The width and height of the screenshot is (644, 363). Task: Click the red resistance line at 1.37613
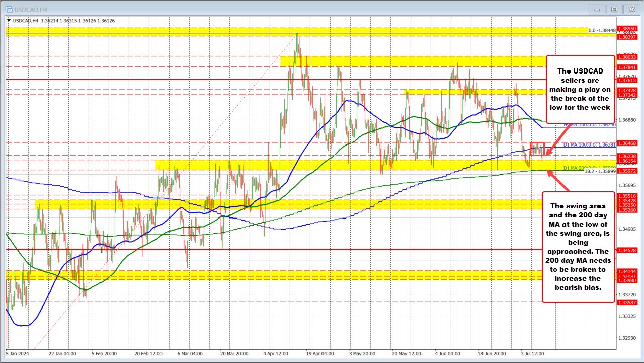pyautogui.click(x=302, y=79)
